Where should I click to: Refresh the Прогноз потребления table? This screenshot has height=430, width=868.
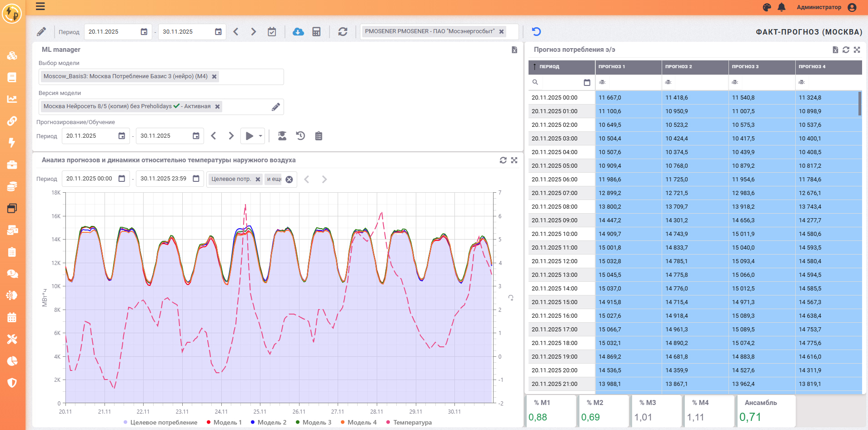[846, 50]
